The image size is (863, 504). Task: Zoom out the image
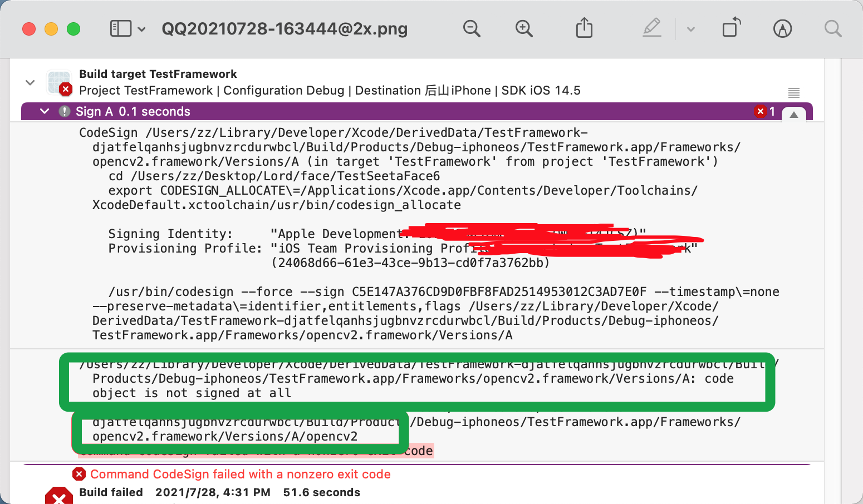[472, 28]
